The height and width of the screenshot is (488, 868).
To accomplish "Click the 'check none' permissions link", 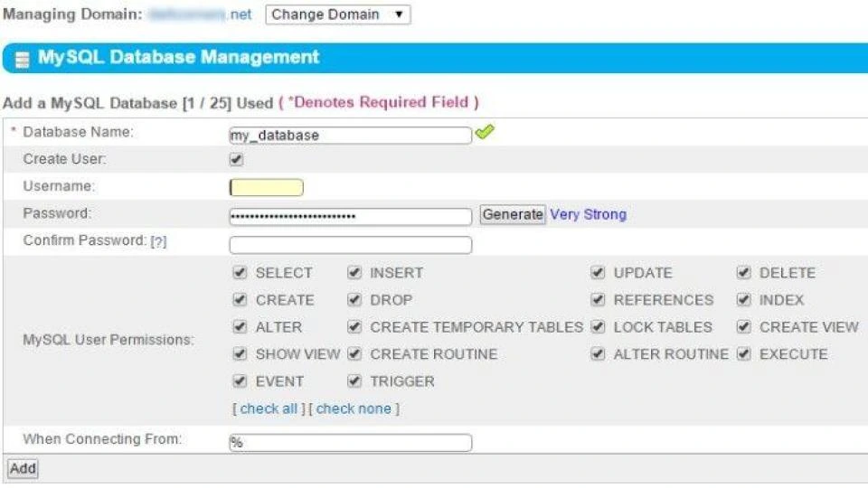I will click(354, 408).
